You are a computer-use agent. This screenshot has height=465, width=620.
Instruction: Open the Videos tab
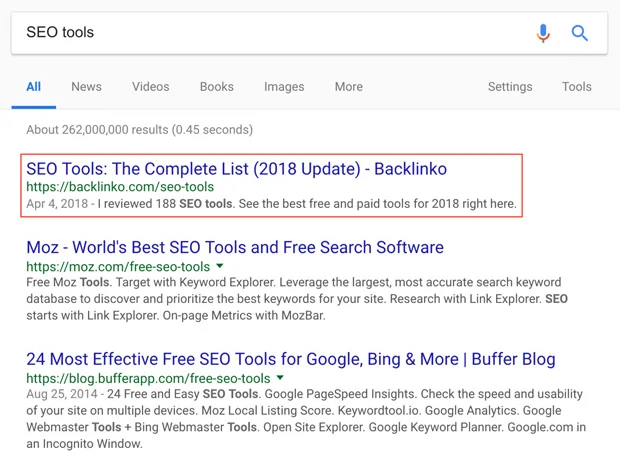(150, 87)
